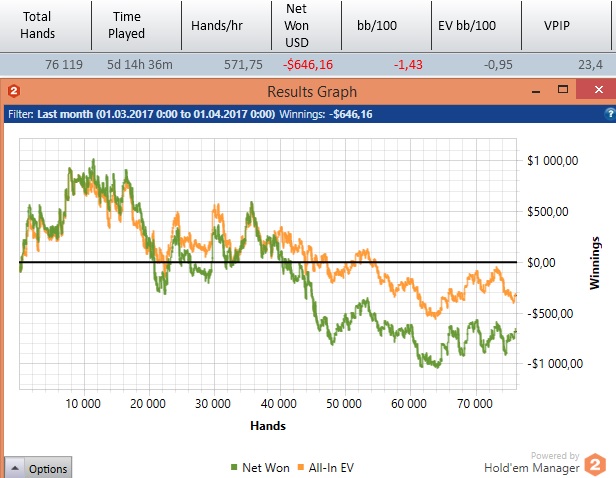Expand the Options arrow triangle
Screen dimensions: 616x478
15,468
